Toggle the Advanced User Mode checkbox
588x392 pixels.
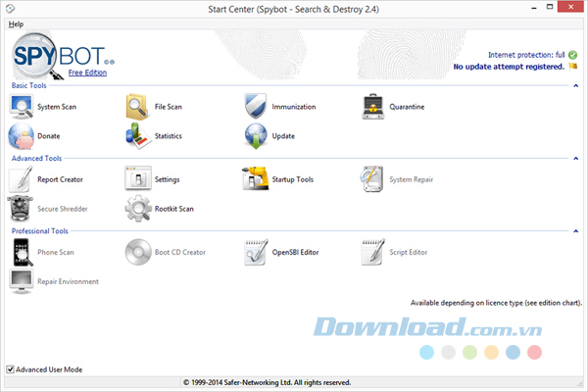point(11,369)
